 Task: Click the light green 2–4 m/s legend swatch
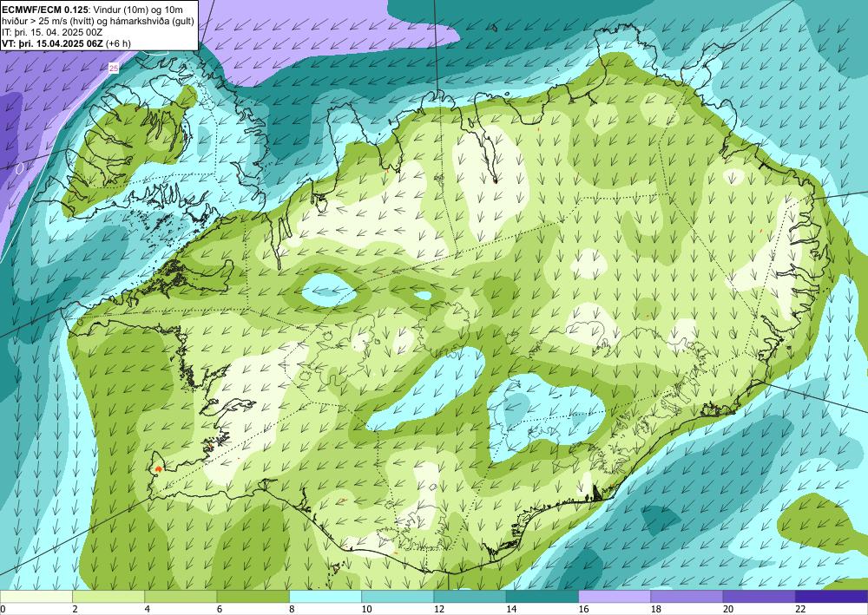click(x=108, y=596)
